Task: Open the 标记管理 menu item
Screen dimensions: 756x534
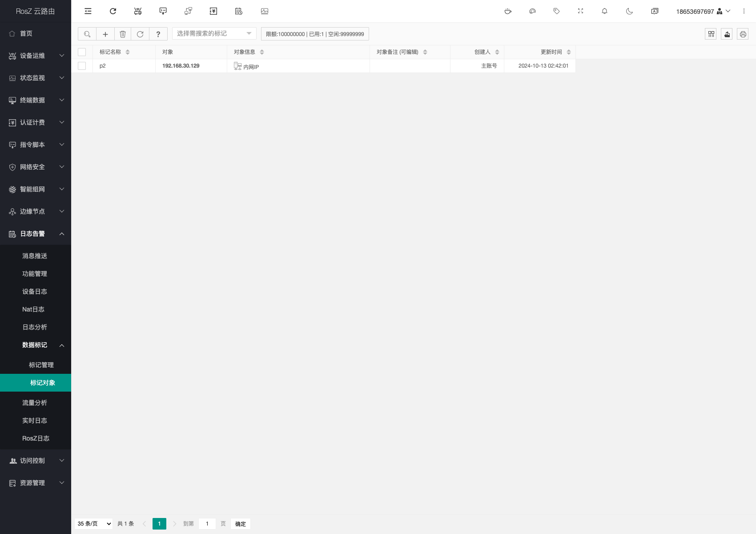Action: [41, 365]
